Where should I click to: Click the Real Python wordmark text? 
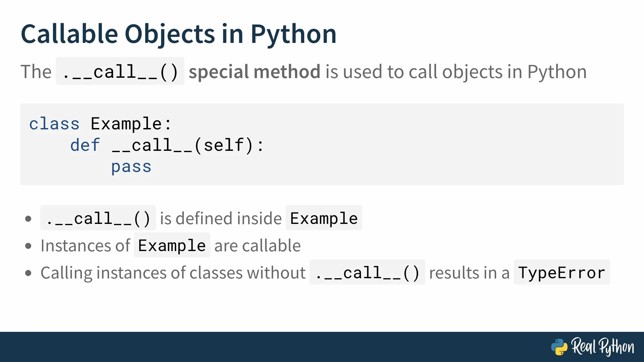coord(603,347)
